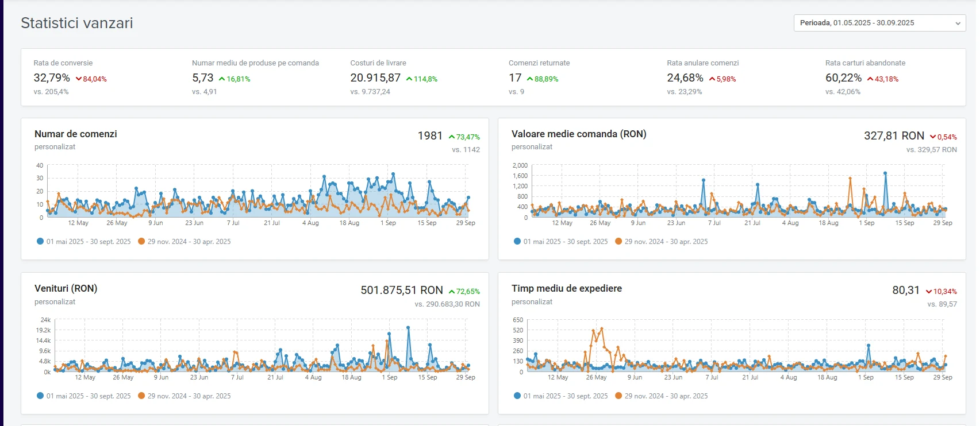Screen dimensions: 980x426
Task: Click the order count total 1981
Action: 430,136
